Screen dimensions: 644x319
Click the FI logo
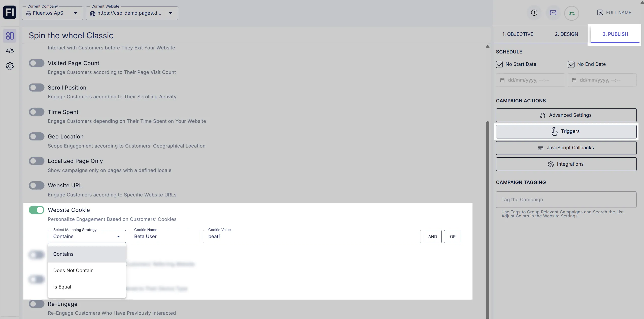click(10, 12)
